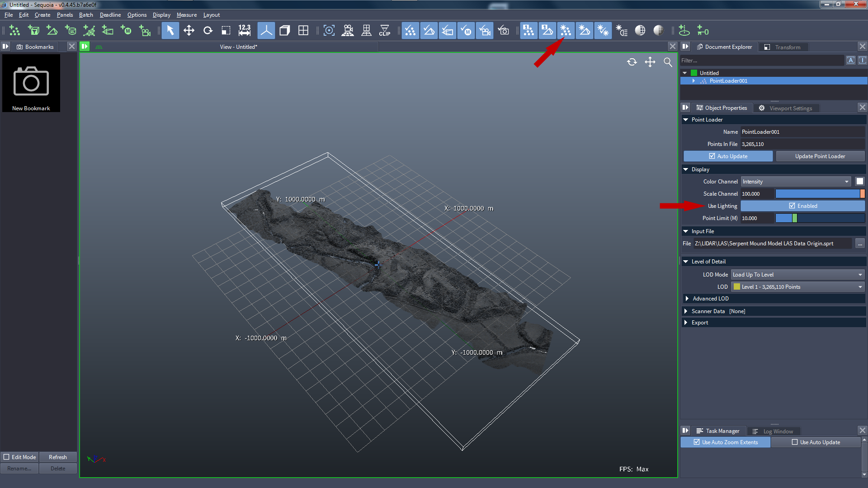This screenshot has height=488, width=868.
Task: Open the Measure menu
Action: point(186,14)
